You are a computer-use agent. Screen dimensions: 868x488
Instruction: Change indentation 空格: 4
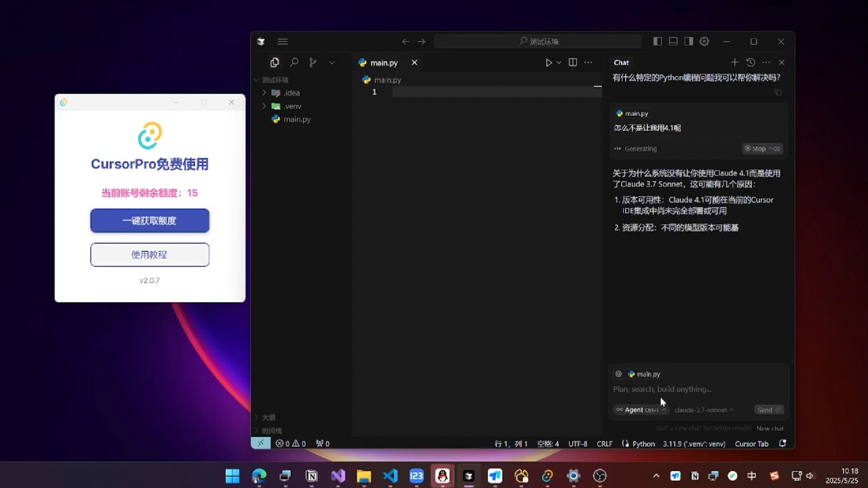(x=548, y=444)
